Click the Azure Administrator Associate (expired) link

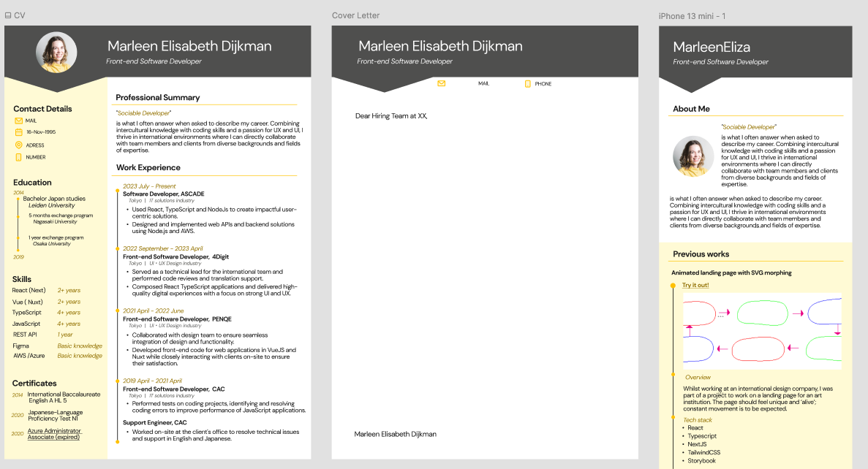53,433
